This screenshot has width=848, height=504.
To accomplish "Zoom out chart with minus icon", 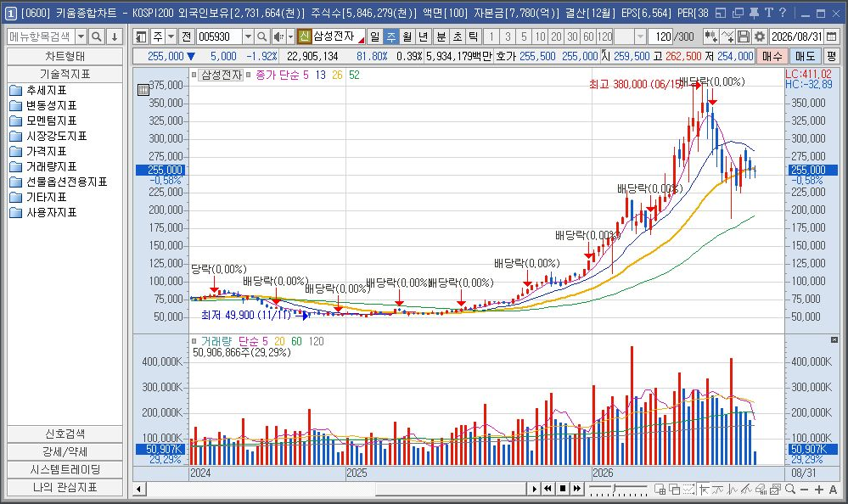I will coord(804,490).
